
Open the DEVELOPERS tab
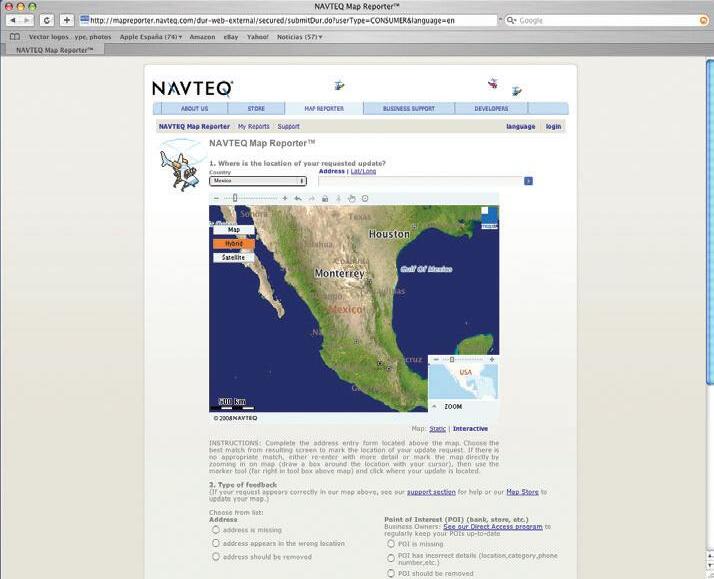[x=491, y=109]
